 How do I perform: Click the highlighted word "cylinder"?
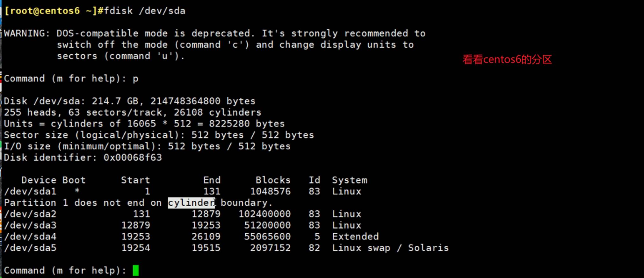click(191, 203)
